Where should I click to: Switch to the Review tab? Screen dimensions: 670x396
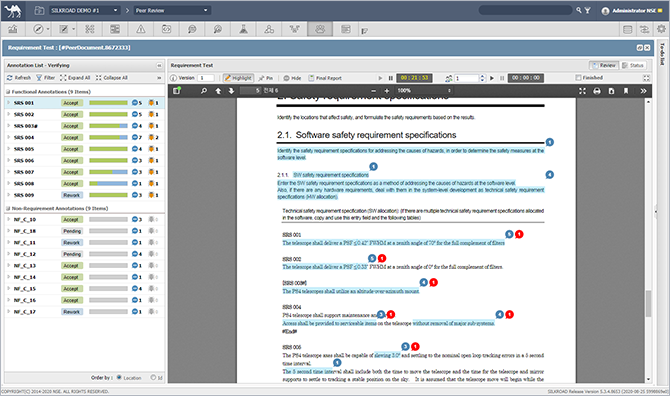point(604,65)
